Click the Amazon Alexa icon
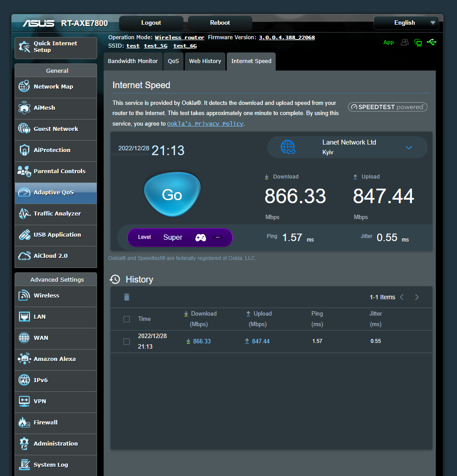The height and width of the screenshot is (476, 457). [x=24, y=359]
